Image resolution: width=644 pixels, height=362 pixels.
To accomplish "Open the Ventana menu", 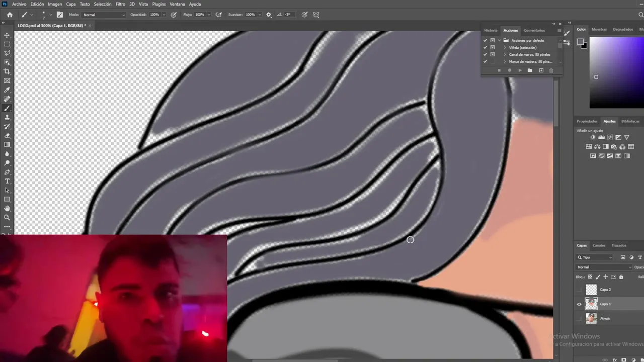I will pos(177,4).
